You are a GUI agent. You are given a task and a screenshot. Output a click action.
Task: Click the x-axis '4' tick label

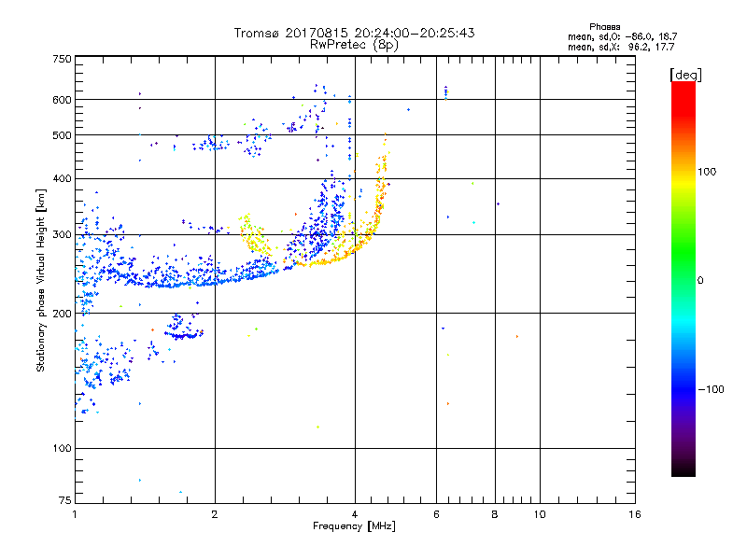pos(355,514)
